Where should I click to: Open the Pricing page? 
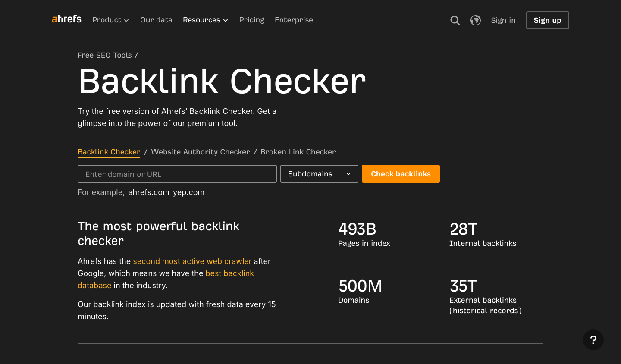pyautogui.click(x=252, y=20)
